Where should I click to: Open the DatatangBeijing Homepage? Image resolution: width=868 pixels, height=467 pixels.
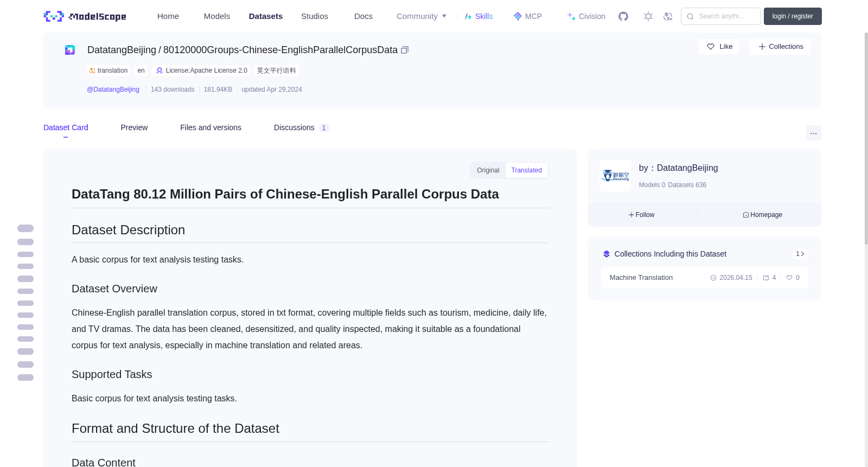tap(762, 215)
